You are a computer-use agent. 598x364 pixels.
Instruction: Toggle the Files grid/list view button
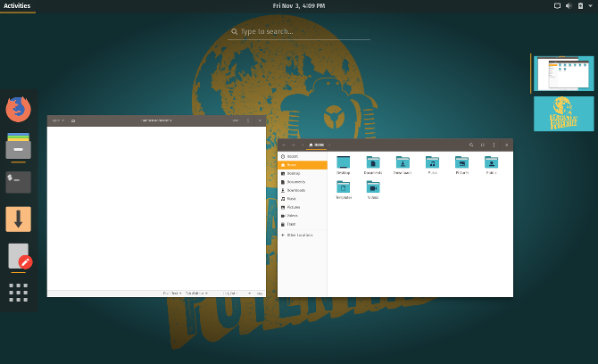click(483, 145)
